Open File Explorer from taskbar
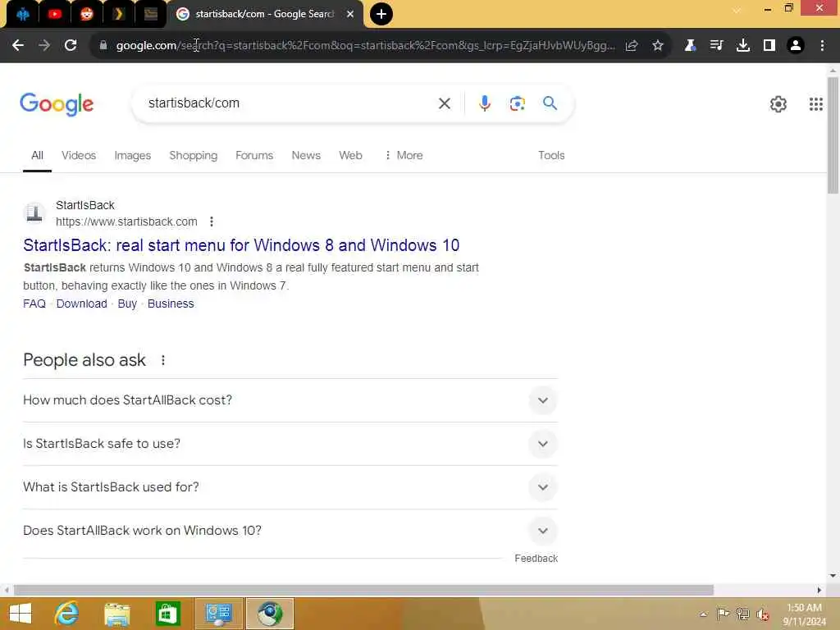 coord(116,614)
